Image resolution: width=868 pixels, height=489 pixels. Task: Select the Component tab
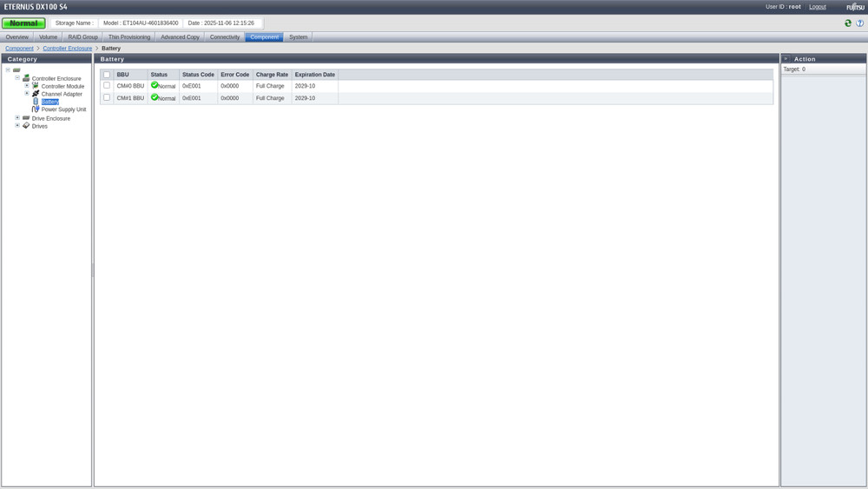tap(265, 37)
